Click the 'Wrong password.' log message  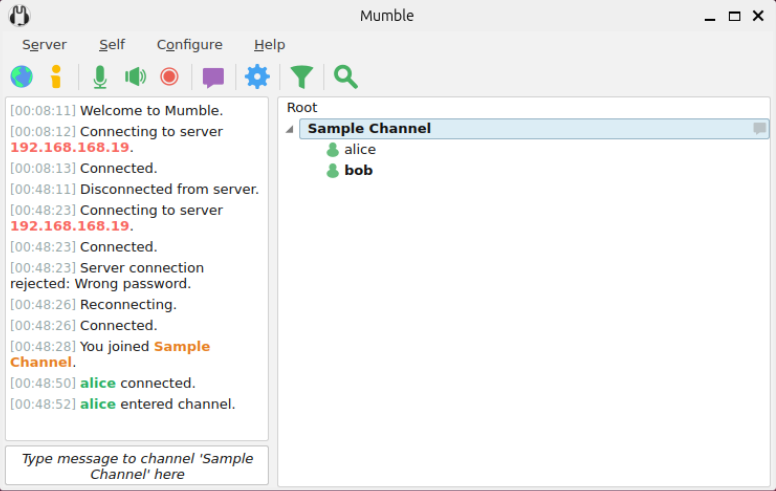click(132, 284)
